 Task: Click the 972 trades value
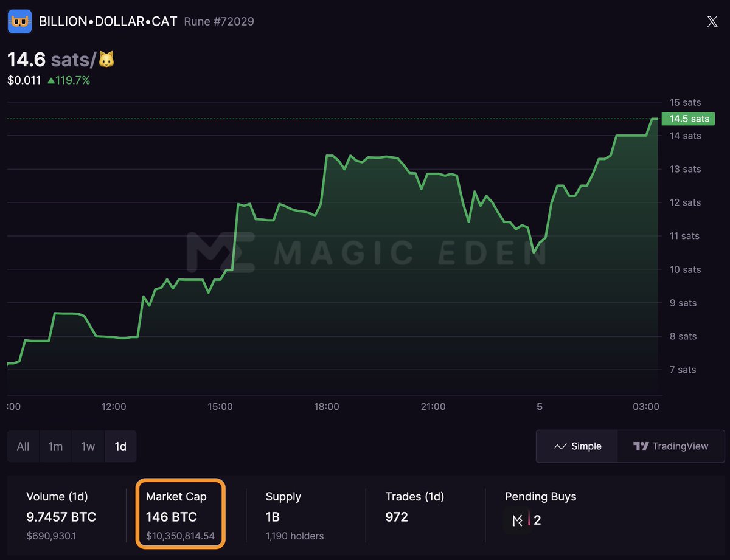[x=397, y=517]
